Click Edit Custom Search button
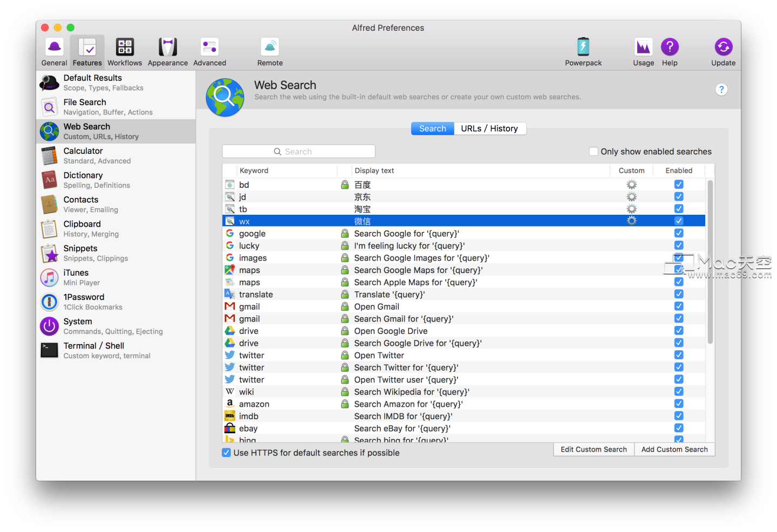 (594, 449)
